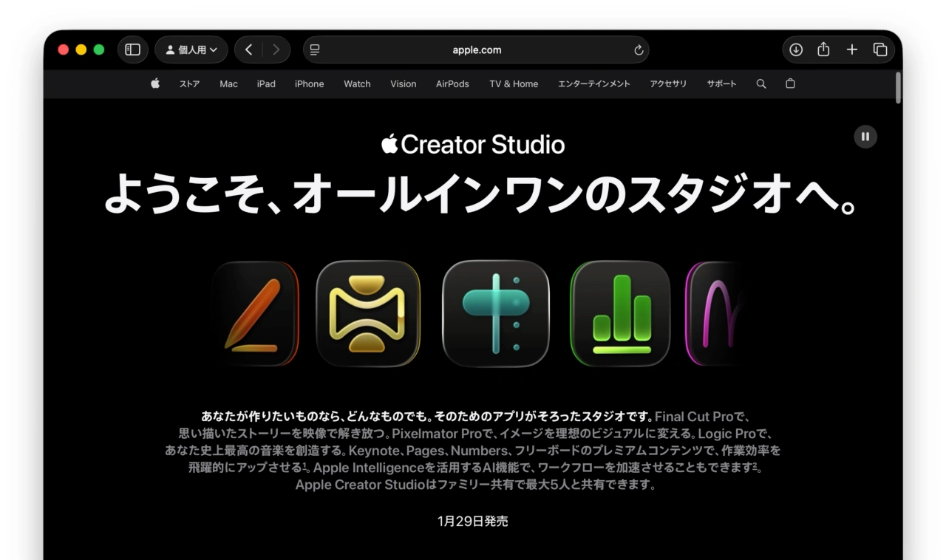This screenshot has height=560, width=946.
Task: Share the page via the Share button
Action: pyautogui.click(x=823, y=49)
